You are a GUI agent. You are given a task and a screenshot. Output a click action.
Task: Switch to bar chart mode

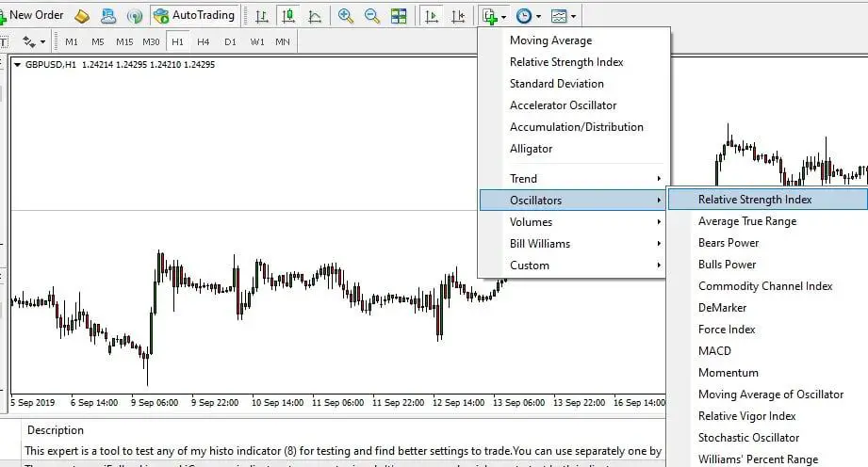tap(262, 16)
